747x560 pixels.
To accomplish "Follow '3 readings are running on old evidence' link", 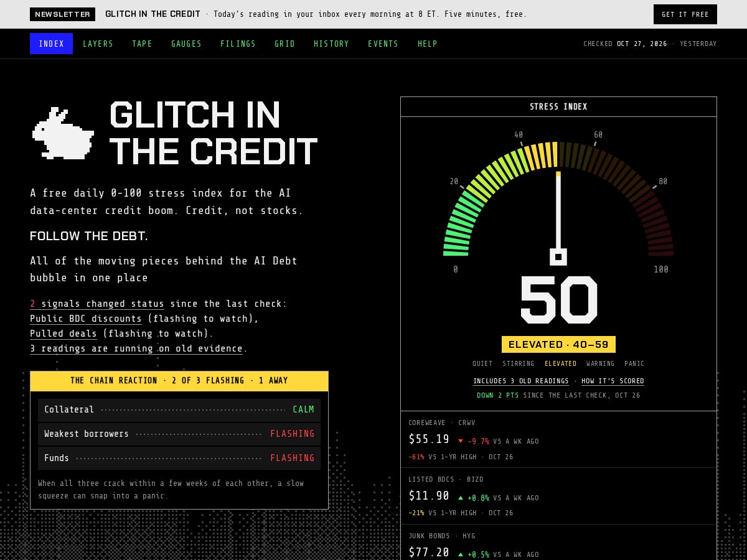I will pyautogui.click(x=136, y=348).
